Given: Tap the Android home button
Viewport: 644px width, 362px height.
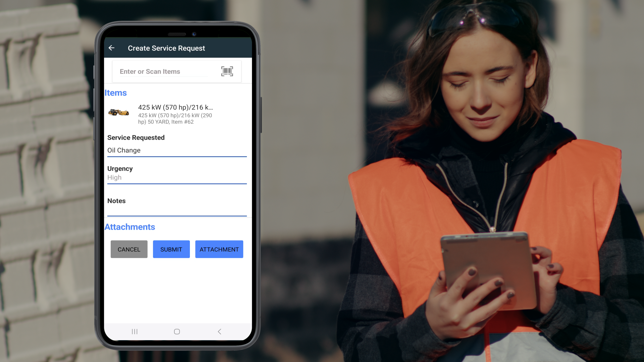Looking at the screenshot, I should pyautogui.click(x=176, y=331).
